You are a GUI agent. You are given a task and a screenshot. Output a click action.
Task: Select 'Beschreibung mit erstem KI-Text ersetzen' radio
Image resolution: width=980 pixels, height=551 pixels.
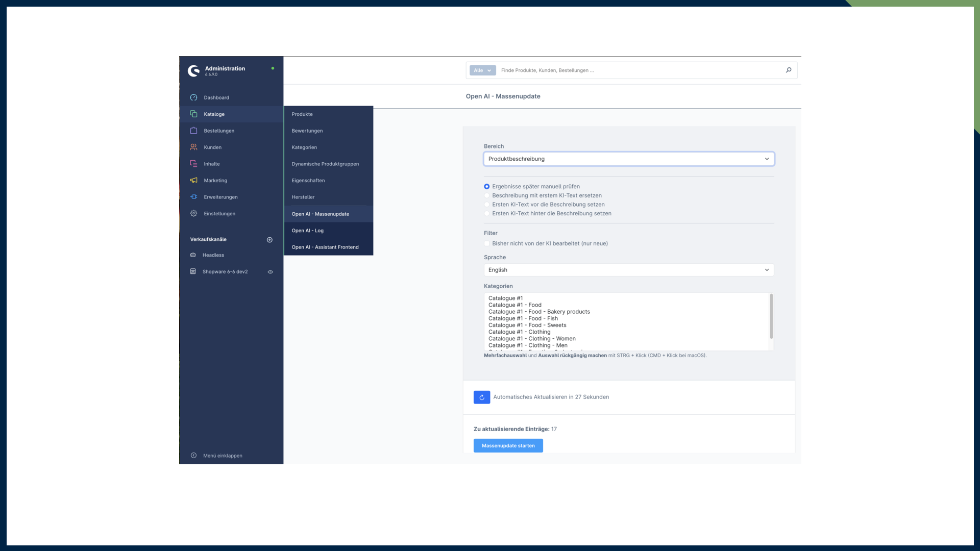pyautogui.click(x=487, y=195)
